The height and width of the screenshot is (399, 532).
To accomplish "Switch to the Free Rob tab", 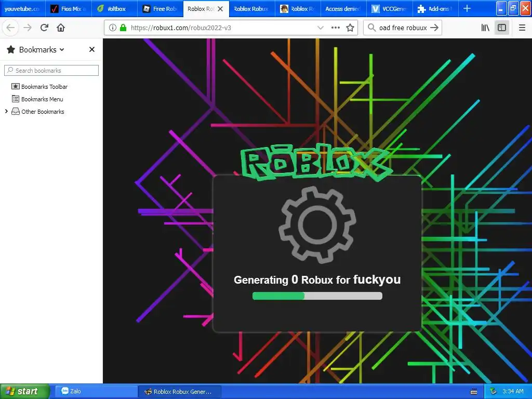I will click(160, 9).
